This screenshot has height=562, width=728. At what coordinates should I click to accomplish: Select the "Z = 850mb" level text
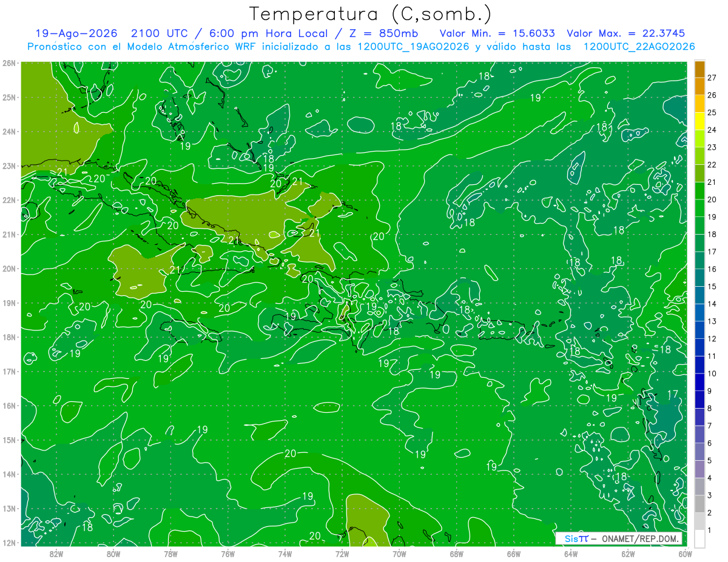[384, 33]
